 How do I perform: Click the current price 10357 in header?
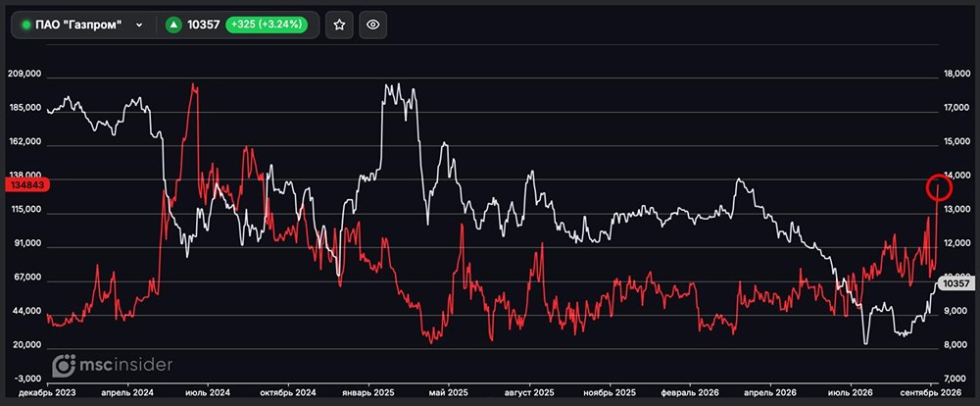point(204,25)
